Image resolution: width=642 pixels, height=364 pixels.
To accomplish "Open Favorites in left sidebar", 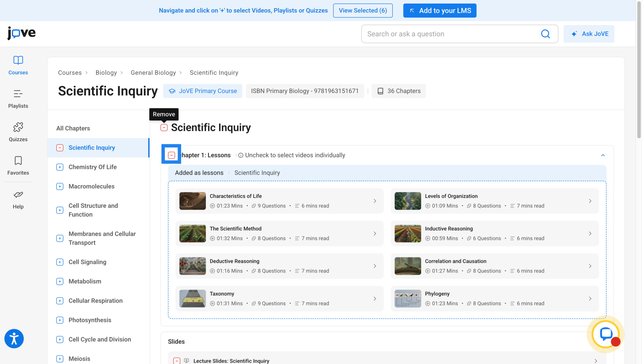I will (x=18, y=166).
